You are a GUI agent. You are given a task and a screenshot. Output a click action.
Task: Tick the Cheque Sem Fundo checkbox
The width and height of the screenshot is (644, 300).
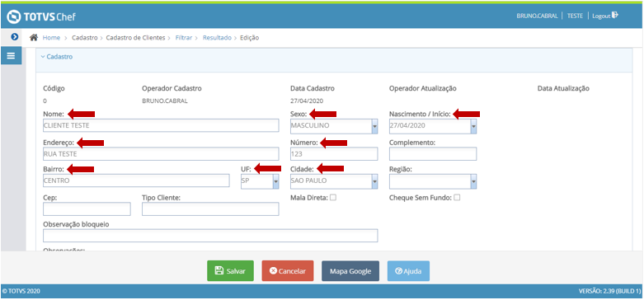tap(457, 198)
